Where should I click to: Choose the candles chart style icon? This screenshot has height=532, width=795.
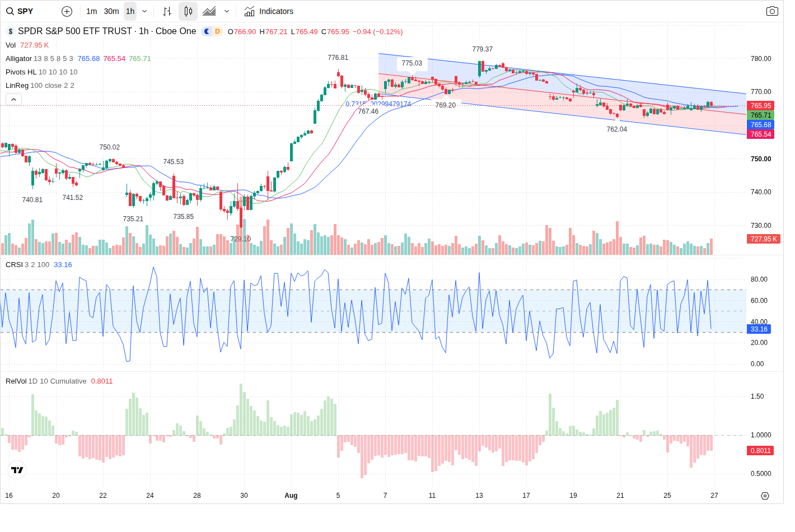(188, 11)
